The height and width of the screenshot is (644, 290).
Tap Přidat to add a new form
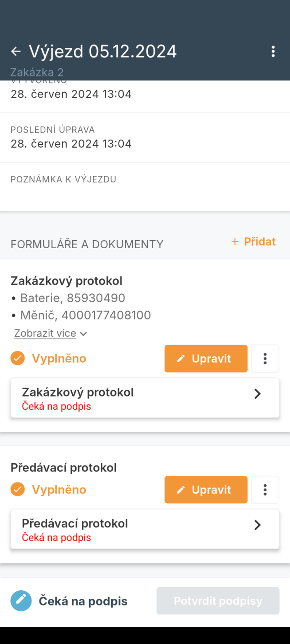[x=253, y=242]
